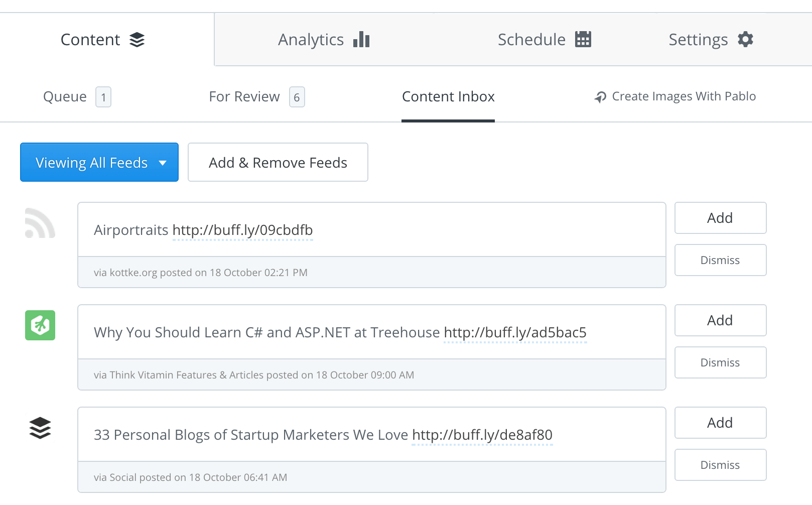Add the Why You Should Learn C# post

click(x=720, y=320)
